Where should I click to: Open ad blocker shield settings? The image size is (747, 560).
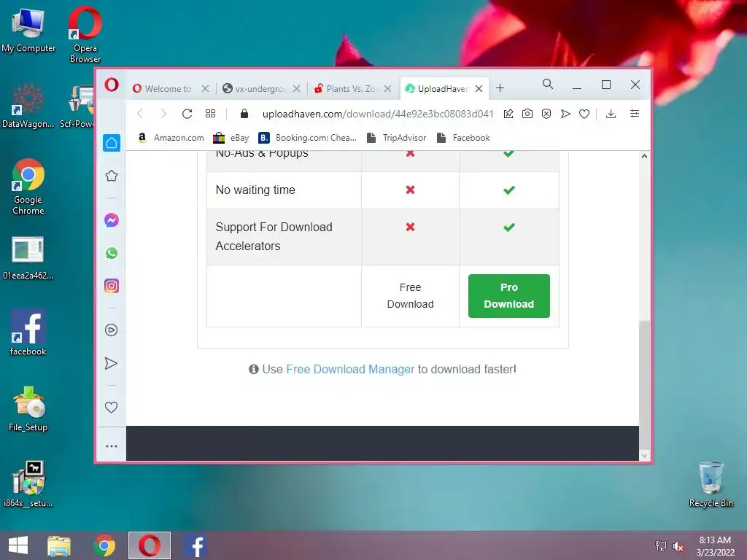546,113
